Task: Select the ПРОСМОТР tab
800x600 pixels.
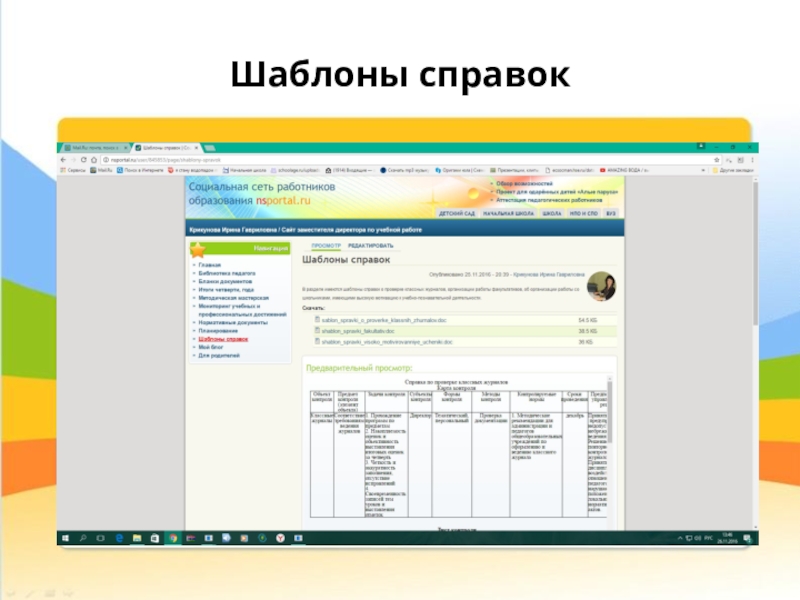Action: coord(325,245)
